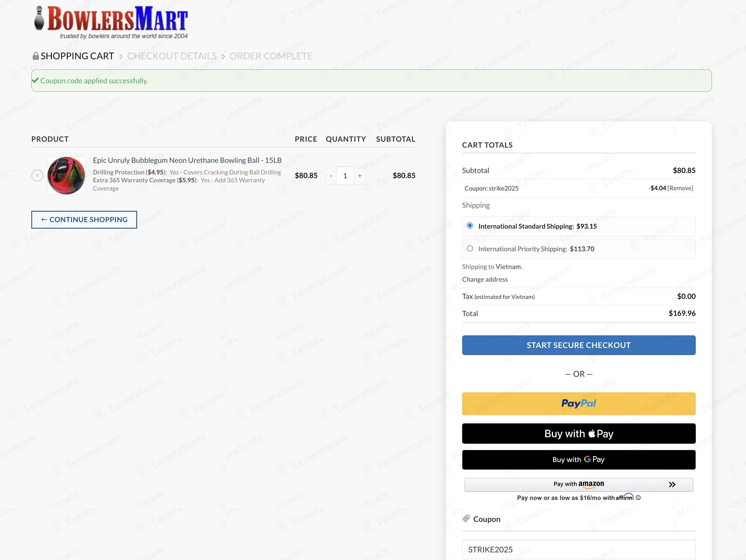746x560 pixels.
Task: Click the 'Shipping to Vietnam.' text
Action: tap(492, 266)
